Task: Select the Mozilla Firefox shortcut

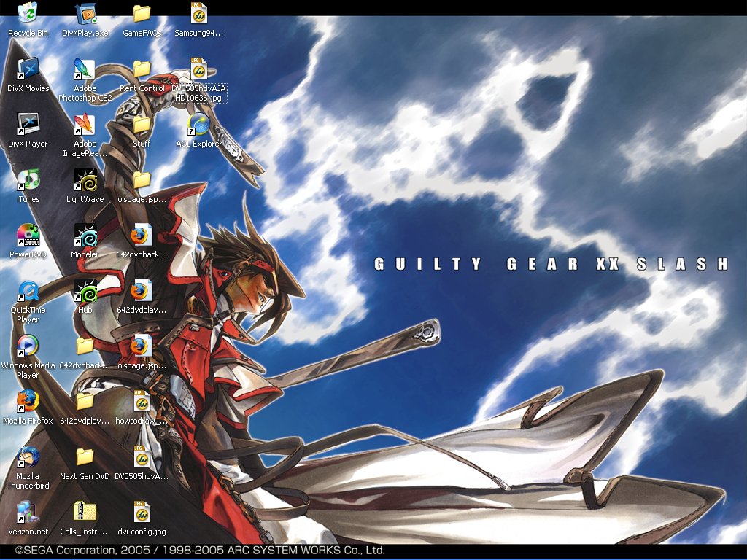Action: [x=28, y=402]
